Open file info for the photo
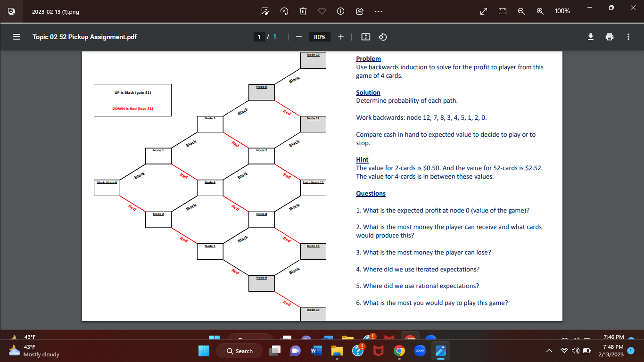 [340, 11]
